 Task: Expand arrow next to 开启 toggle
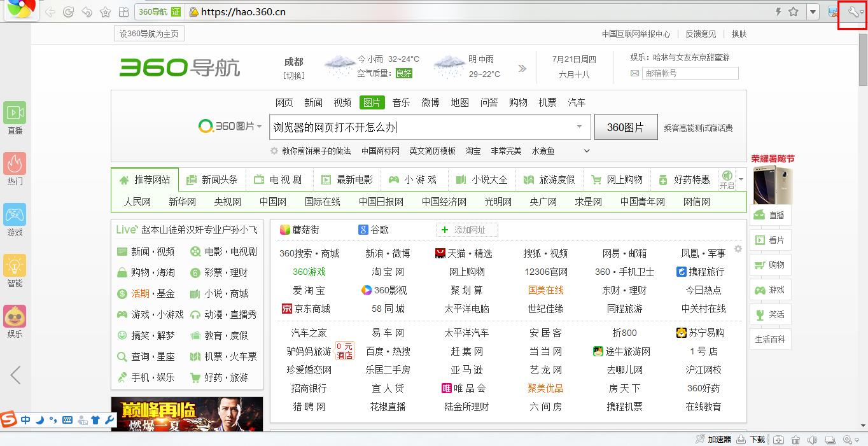[741, 179]
